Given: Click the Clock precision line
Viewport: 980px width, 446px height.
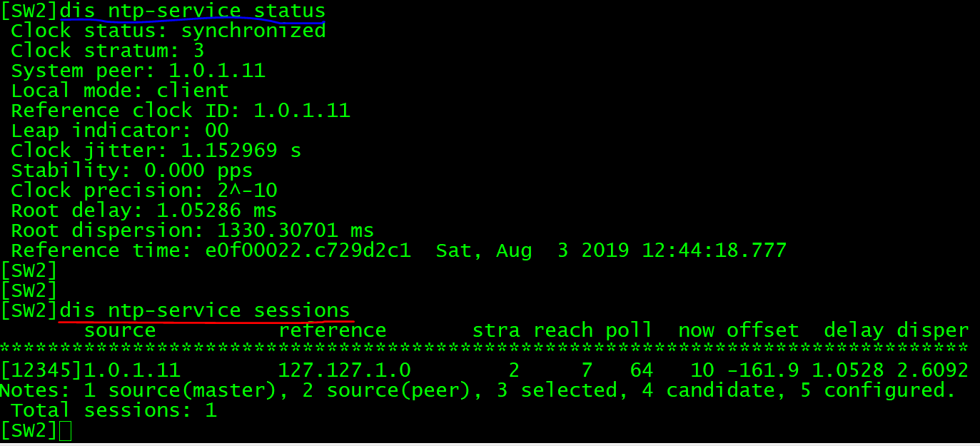Looking at the screenshot, I should click(x=144, y=191).
